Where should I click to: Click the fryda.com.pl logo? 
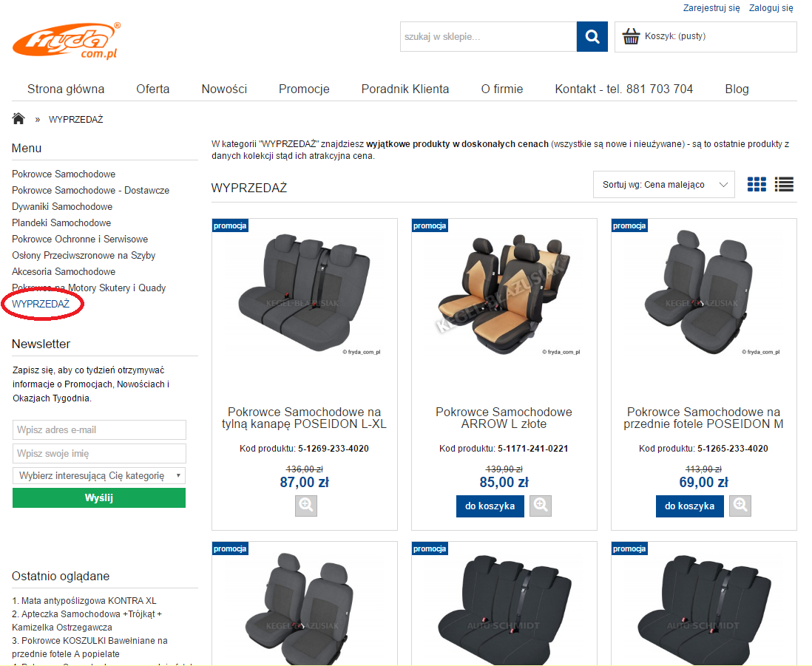point(67,41)
